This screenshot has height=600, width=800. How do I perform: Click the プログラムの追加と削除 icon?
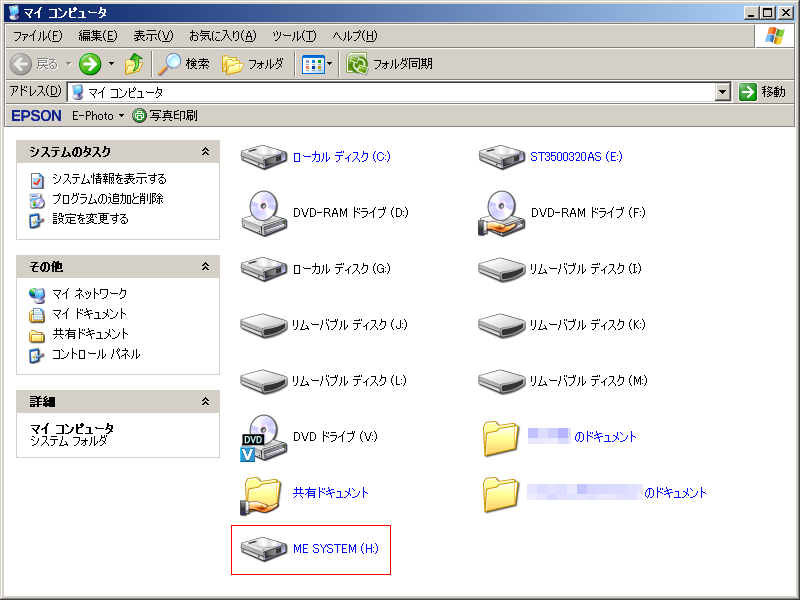click(x=36, y=200)
